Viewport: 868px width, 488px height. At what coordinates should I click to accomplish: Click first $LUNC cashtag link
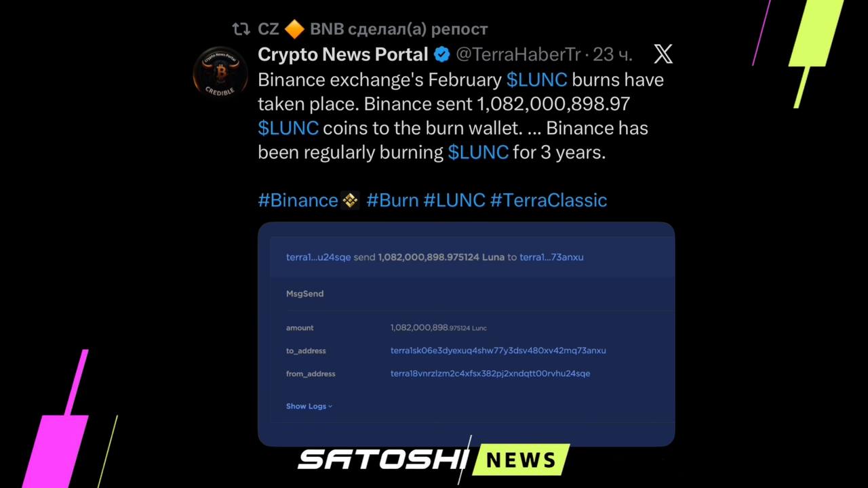tap(536, 80)
